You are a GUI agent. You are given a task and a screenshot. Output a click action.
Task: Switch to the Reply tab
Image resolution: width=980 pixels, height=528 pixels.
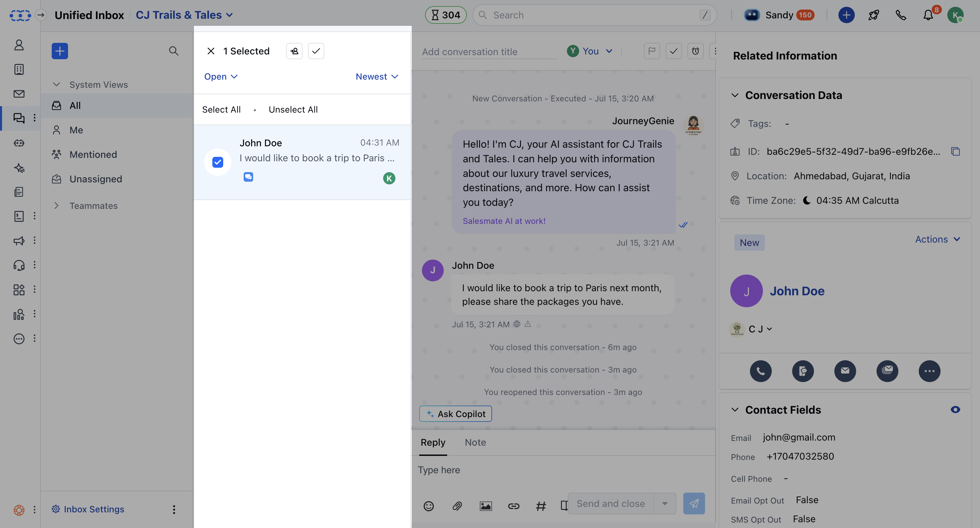(432, 442)
